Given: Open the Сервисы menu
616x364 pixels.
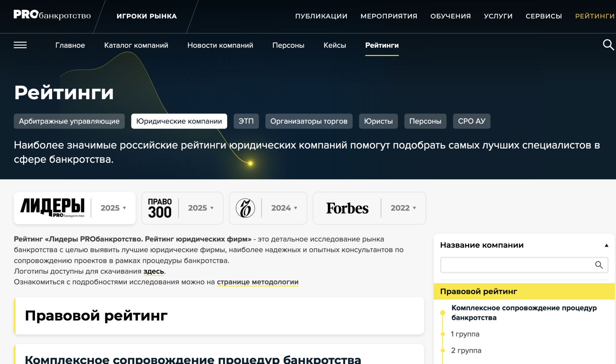Looking at the screenshot, I should pos(544,16).
